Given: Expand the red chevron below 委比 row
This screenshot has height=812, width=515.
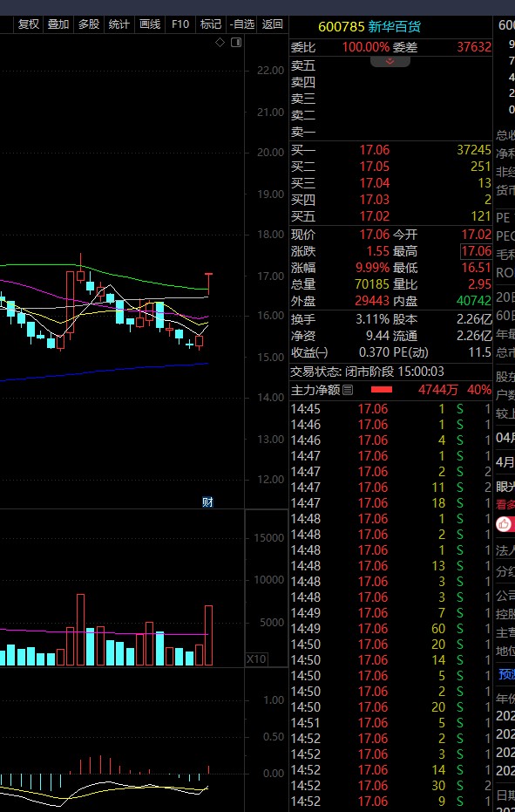Looking at the screenshot, I should click(x=390, y=61).
